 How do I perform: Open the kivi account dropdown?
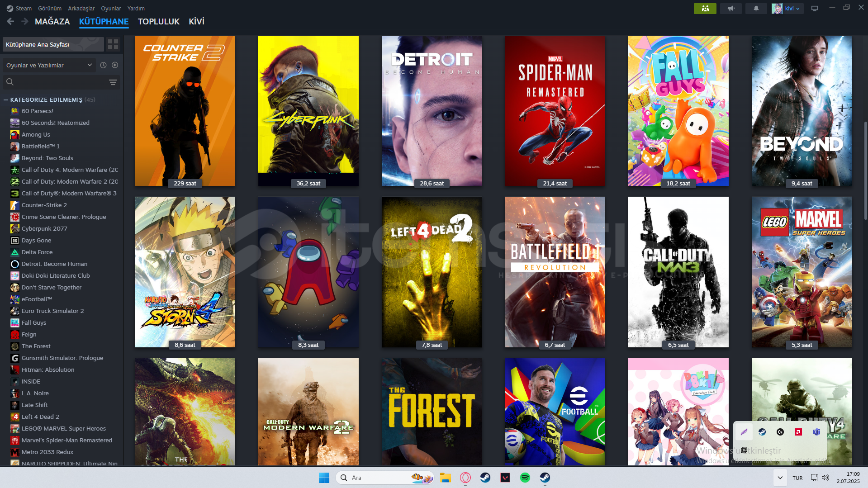[787, 8]
